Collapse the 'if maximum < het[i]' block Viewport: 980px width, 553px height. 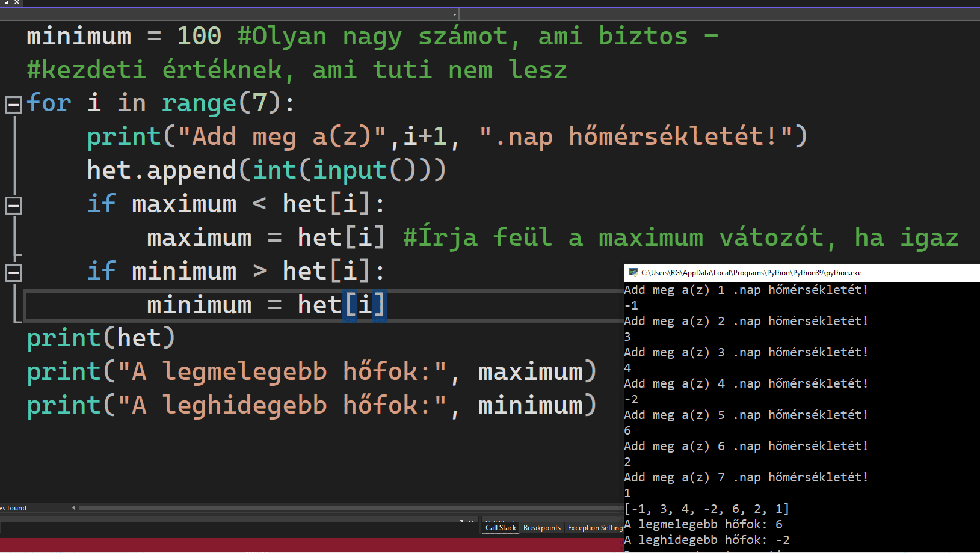click(x=13, y=206)
